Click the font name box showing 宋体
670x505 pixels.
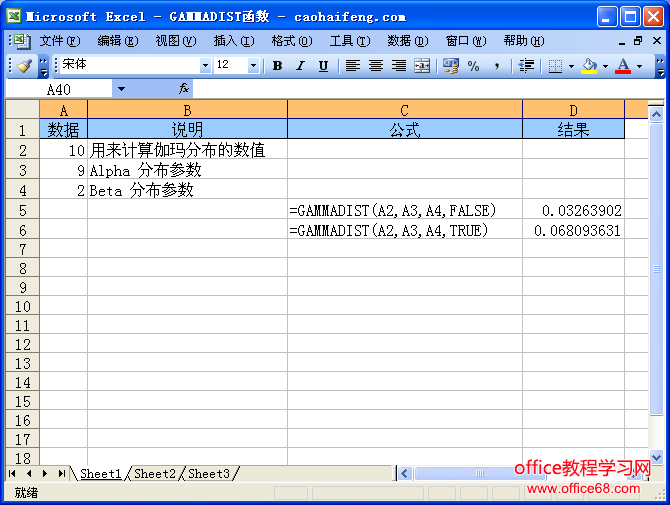tap(129, 65)
